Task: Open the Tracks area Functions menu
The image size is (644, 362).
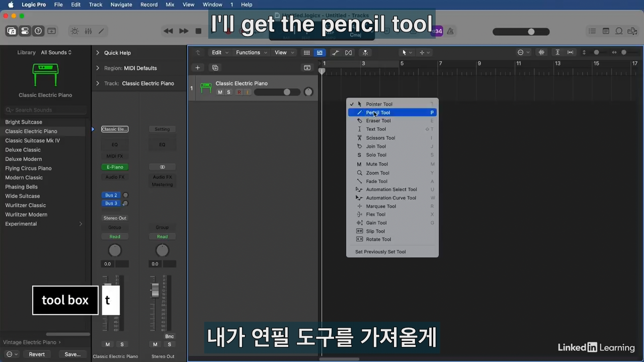Action: click(x=252, y=52)
